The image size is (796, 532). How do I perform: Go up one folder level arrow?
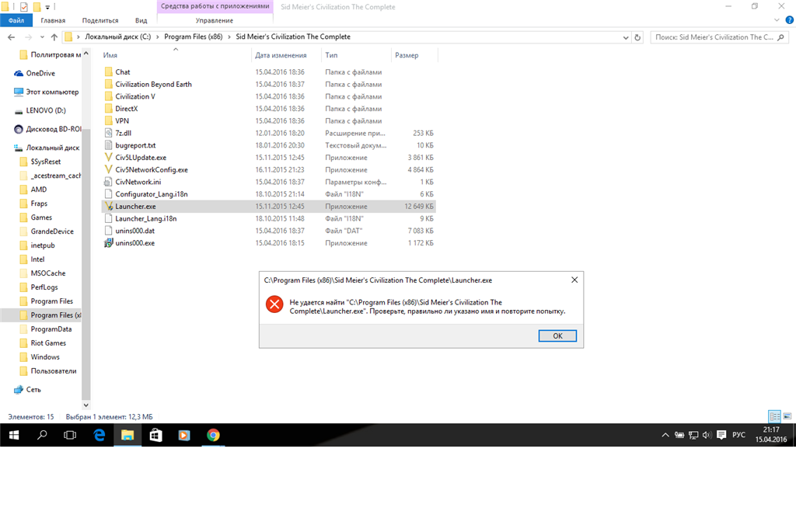click(54, 37)
